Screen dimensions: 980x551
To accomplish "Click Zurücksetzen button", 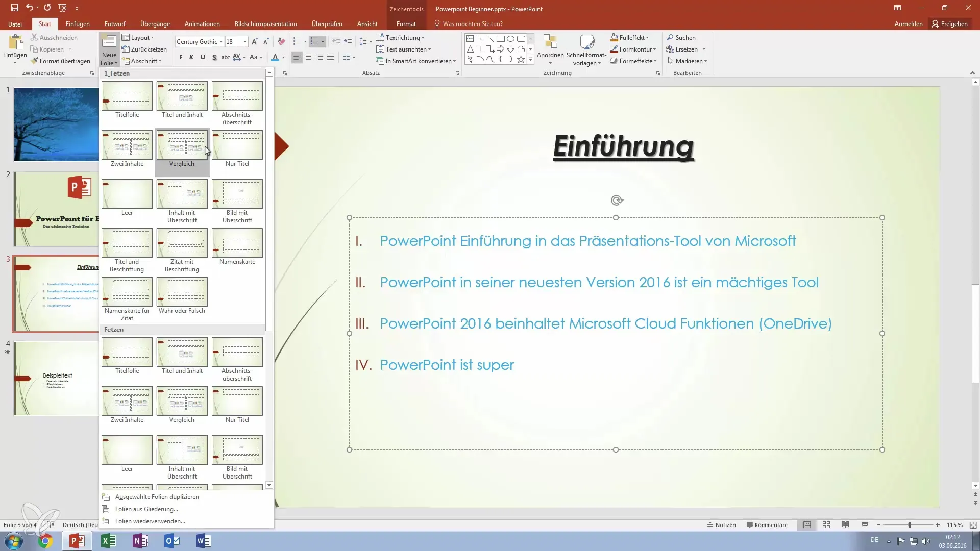I will click(144, 49).
